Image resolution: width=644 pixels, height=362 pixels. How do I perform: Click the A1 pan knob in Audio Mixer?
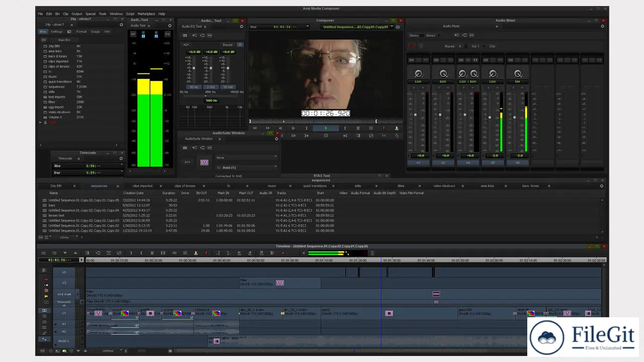point(418,73)
